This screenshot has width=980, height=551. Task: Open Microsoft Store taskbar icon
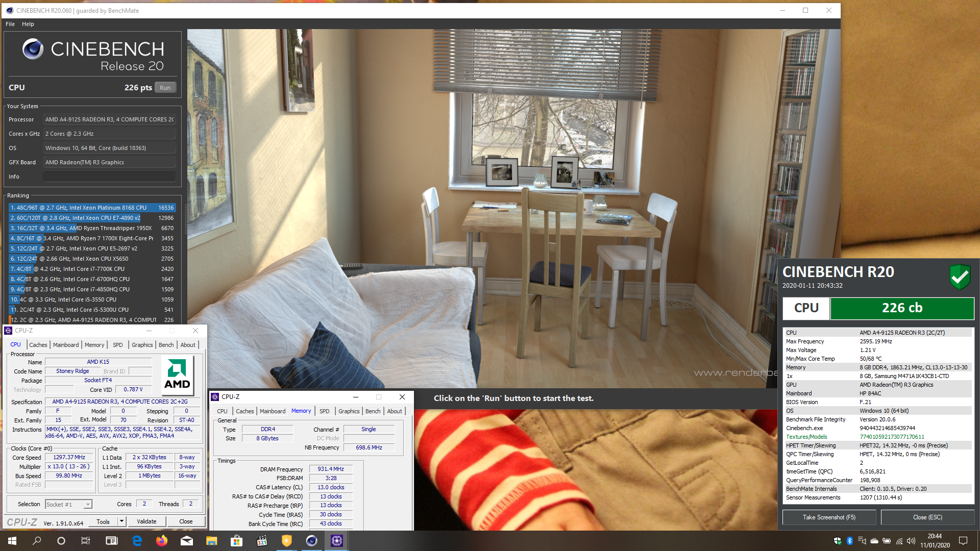tap(236, 541)
